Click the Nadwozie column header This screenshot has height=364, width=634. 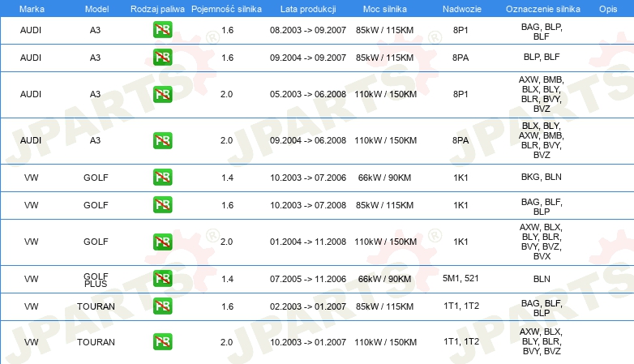pyautogui.click(x=462, y=9)
